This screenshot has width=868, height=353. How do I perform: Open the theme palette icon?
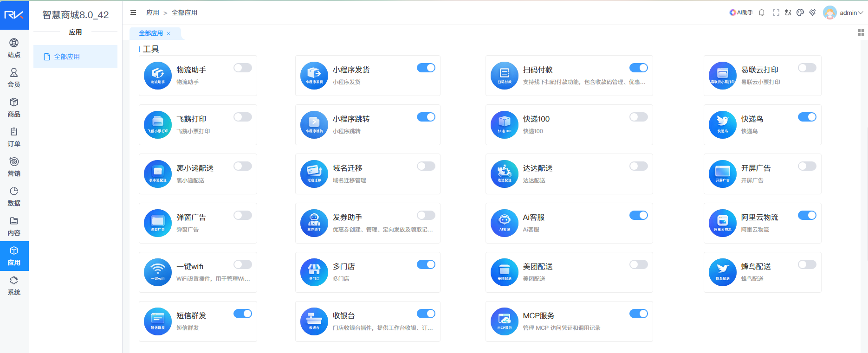click(800, 13)
